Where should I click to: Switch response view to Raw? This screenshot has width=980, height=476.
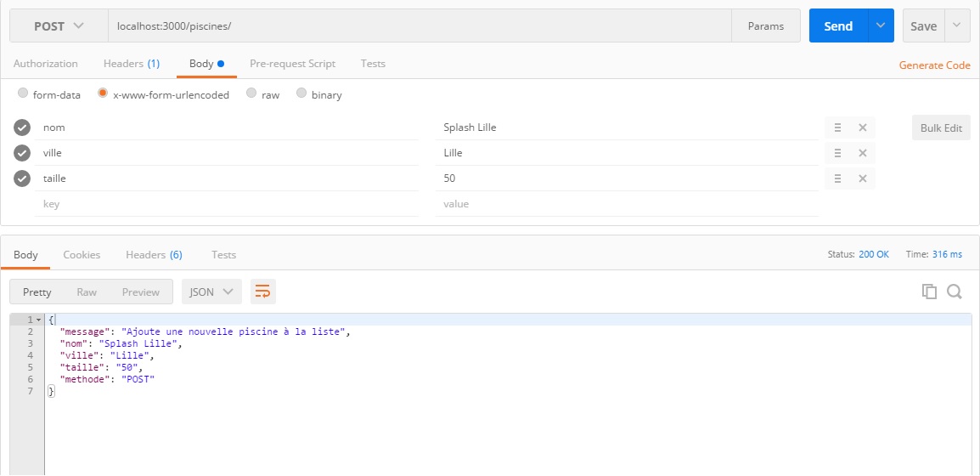pyautogui.click(x=87, y=292)
